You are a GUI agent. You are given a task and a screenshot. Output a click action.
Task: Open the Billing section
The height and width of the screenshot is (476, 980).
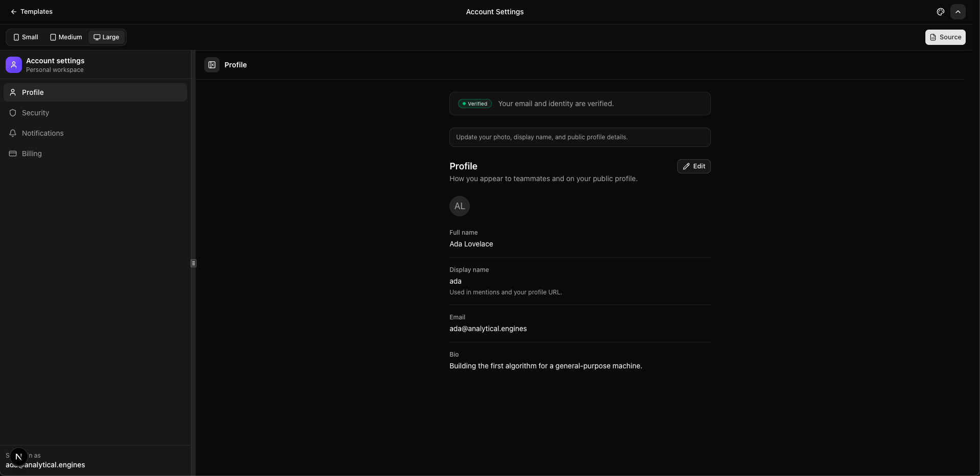(95, 154)
